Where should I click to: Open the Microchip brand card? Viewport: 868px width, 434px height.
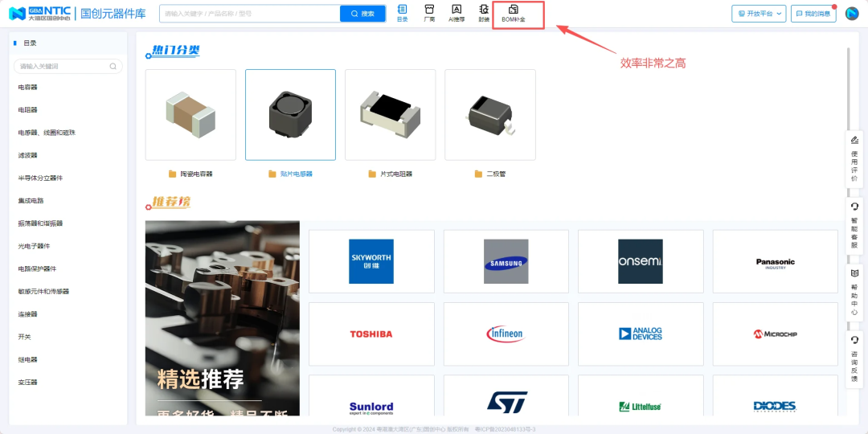tap(775, 334)
